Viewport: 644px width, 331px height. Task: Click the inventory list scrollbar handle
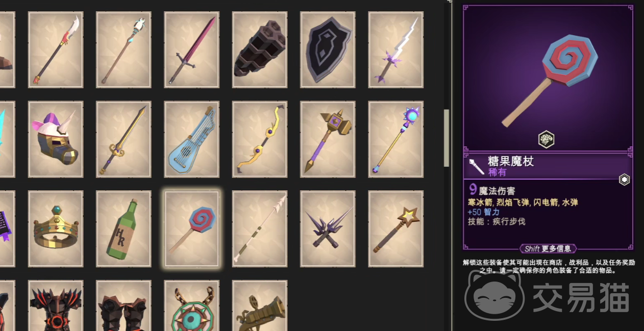click(x=447, y=138)
